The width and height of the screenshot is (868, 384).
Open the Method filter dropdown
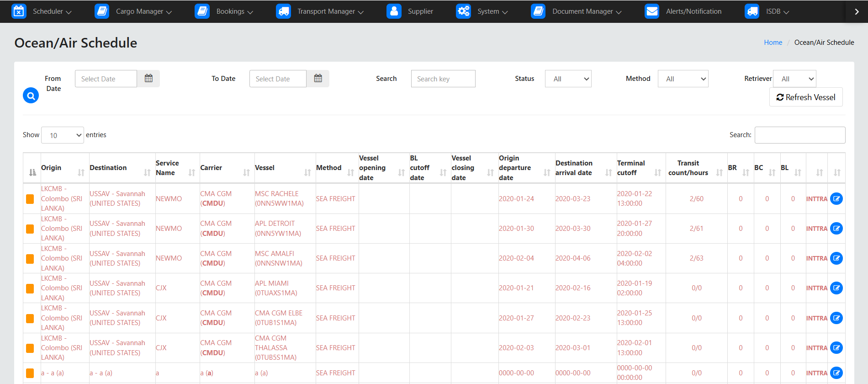pos(683,79)
